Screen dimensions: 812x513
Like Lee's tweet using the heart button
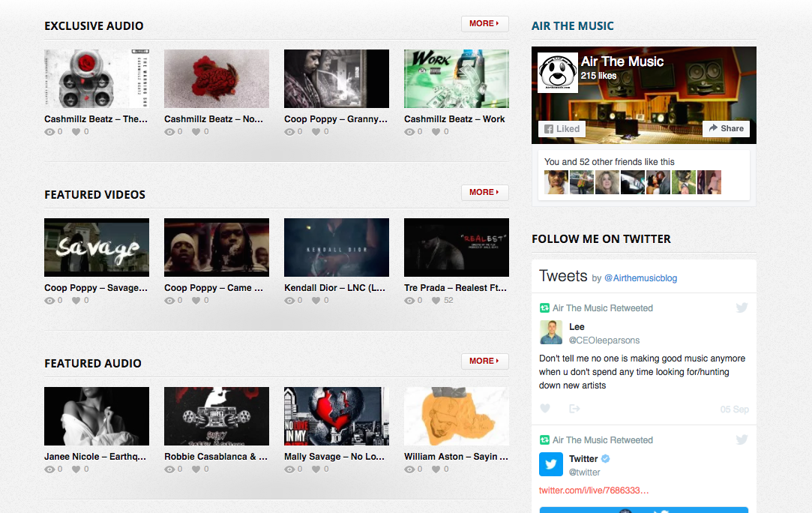[x=545, y=408]
